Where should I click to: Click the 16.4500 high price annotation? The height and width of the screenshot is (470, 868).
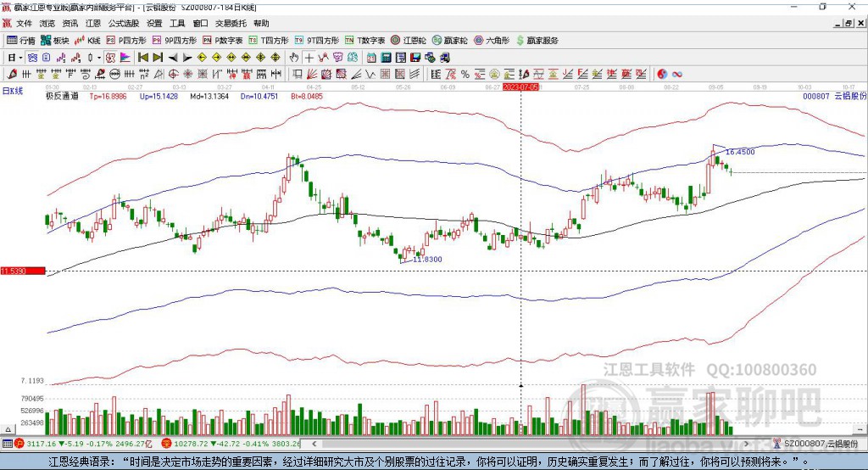point(739,152)
